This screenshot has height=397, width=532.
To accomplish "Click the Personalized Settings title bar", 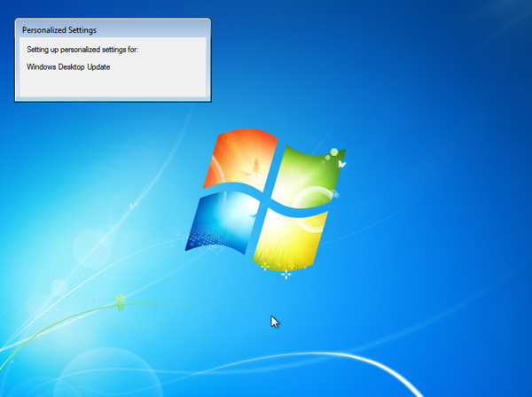I will click(x=113, y=29).
